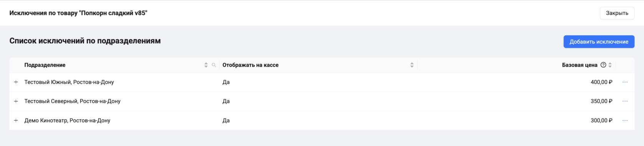This screenshot has height=146, width=644.
Task: Expand the Тестовый Южный row
Action: [x=16, y=82]
